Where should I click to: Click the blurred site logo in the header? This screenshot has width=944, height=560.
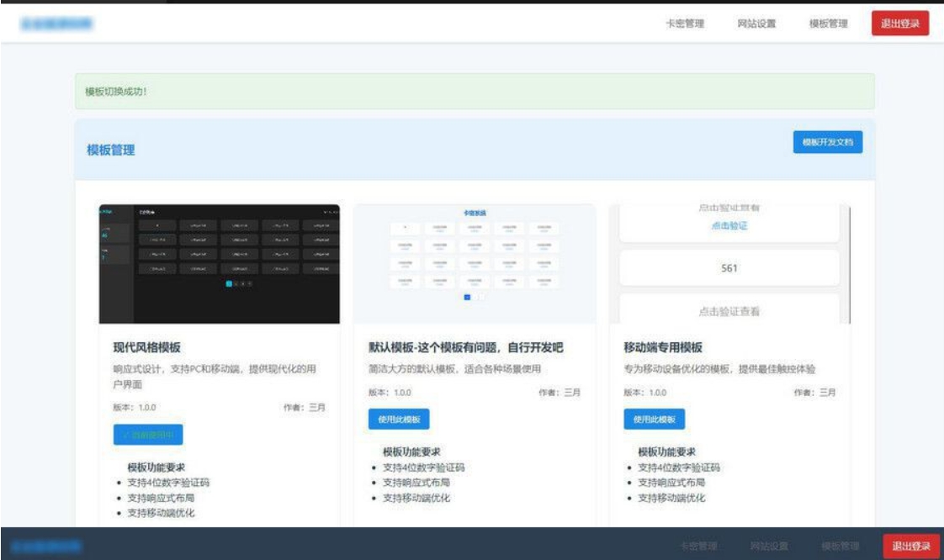click(57, 24)
